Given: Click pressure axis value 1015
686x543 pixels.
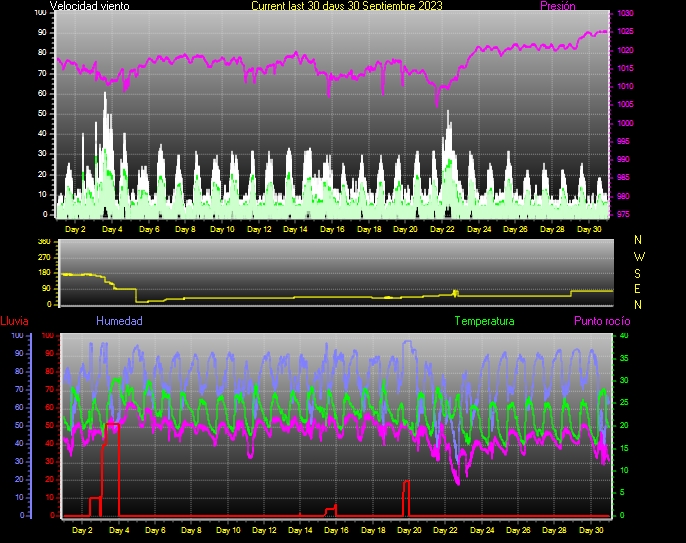Looking at the screenshot, I should click(625, 68).
